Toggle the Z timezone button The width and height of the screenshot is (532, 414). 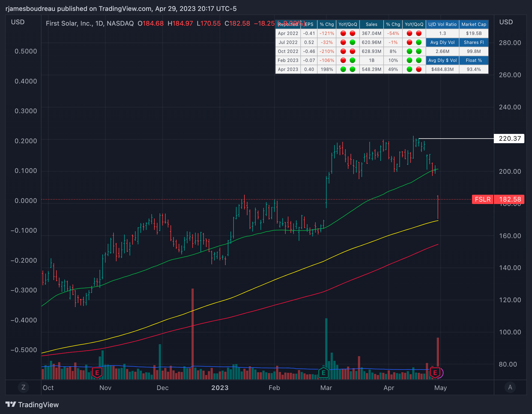coord(23,387)
